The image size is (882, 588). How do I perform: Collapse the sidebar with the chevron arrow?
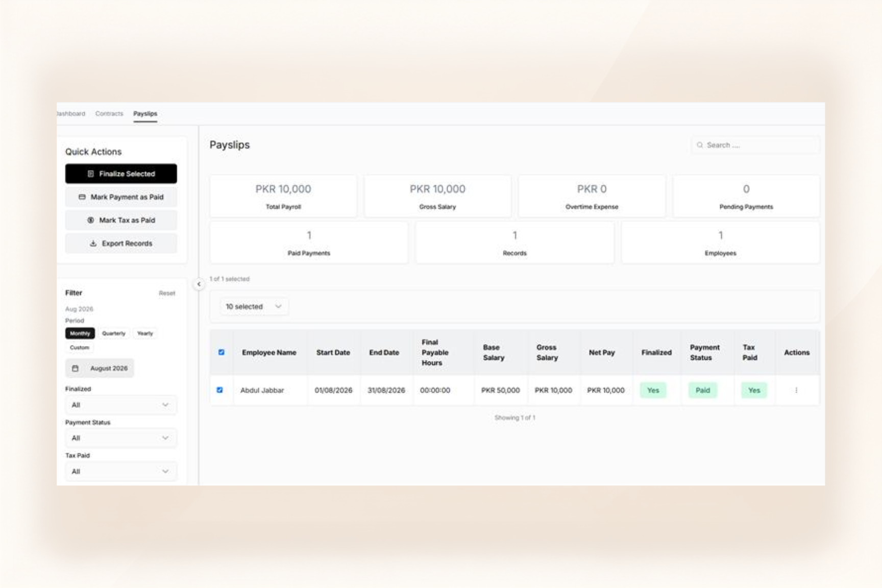tap(199, 284)
